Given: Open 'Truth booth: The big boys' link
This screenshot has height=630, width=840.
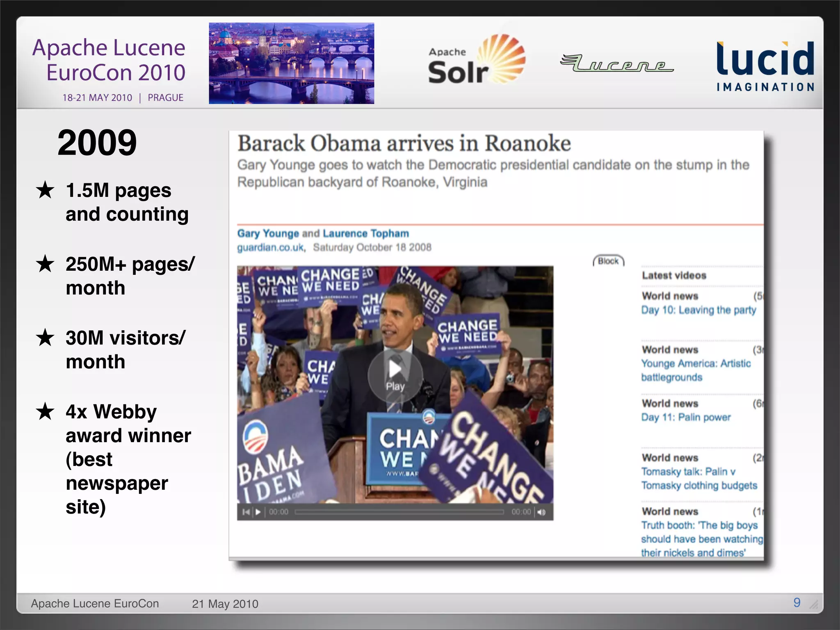Looking at the screenshot, I should [x=702, y=539].
